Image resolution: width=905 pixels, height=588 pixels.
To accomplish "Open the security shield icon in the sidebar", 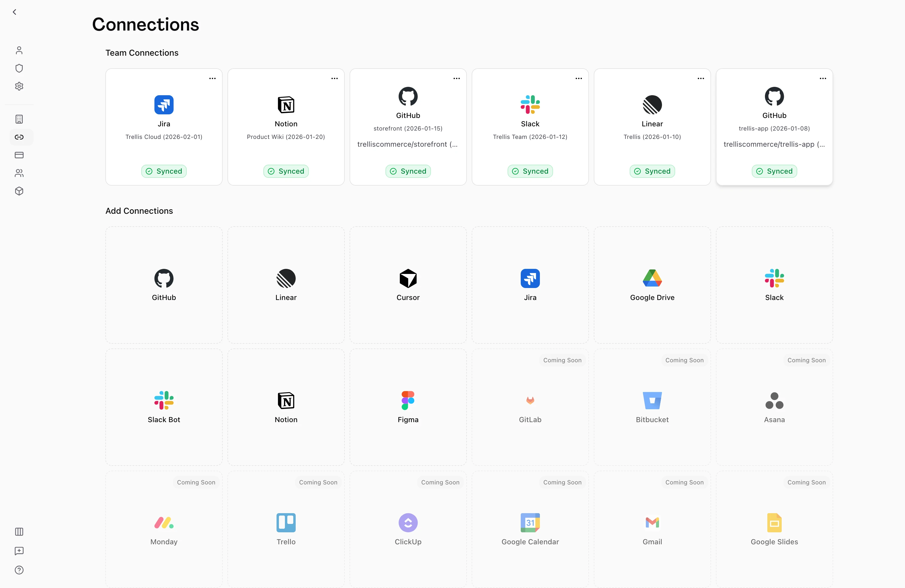I will (19, 68).
